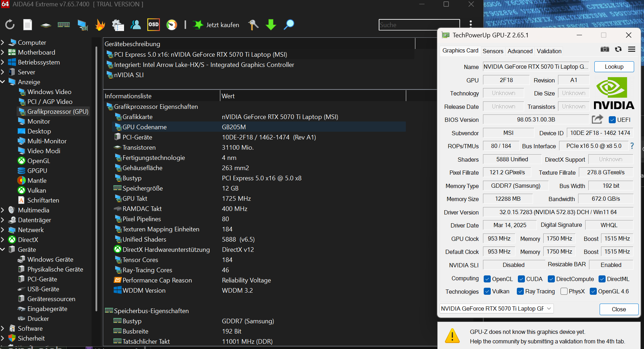Toggle the OpenCL checkbox
Viewport: 644px width, 349px height.
click(487, 279)
